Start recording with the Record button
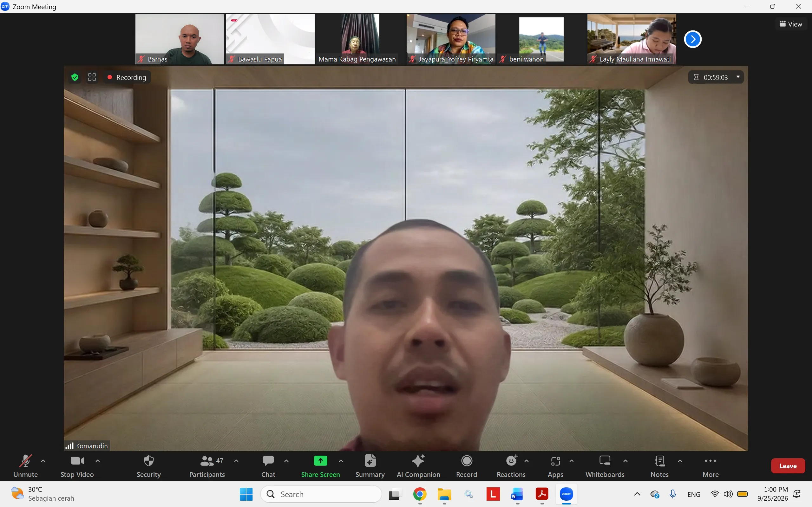812x507 pixels. [467, 466]
